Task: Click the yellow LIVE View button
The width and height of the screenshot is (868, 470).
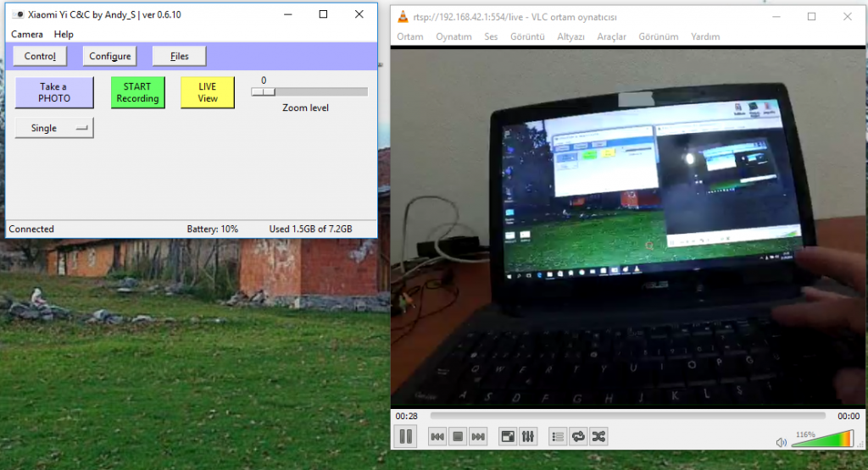Action: pos(208,92)
